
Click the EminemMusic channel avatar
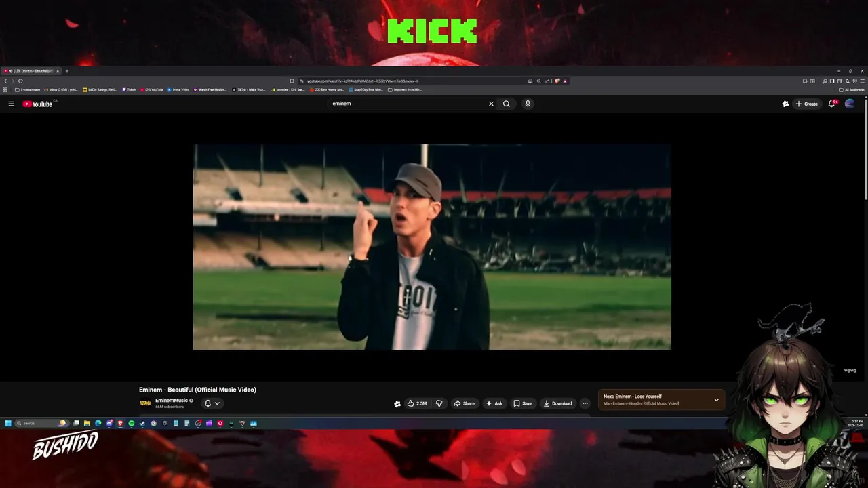(145, 403)
